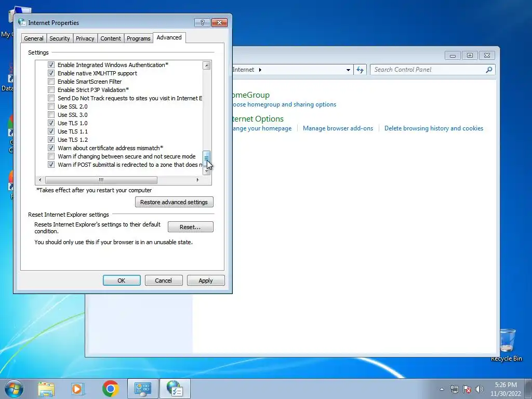Toggle Warn if POST submittal is redirected
This screenshot has height=399, width=532.
pyautogui.click(x=51, y=165)
